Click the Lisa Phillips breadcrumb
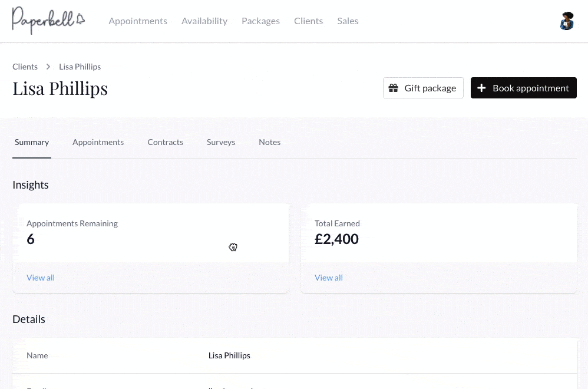 pyautogui.click(x=80, y=67)
